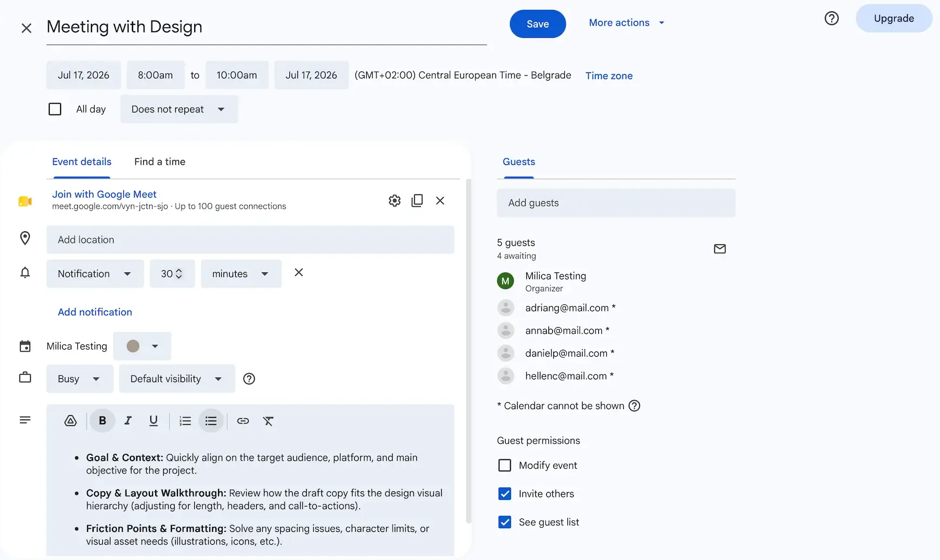Open Google Meet video call settings gear
Screen dimensions: 940x560
[395, 201]
